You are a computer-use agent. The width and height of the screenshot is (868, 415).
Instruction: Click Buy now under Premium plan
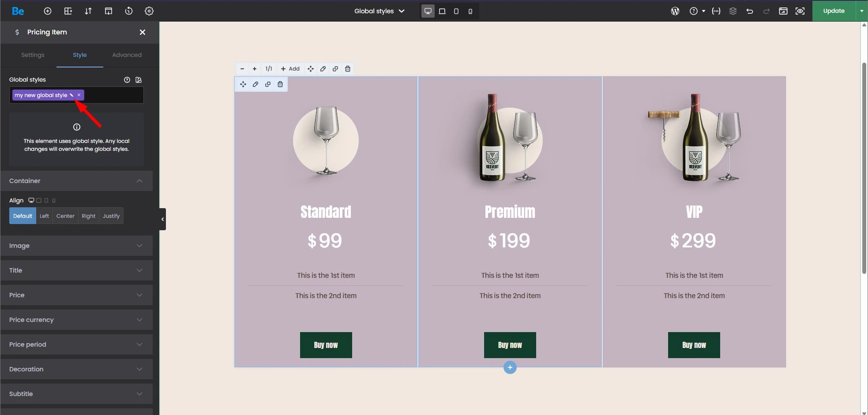point(510,345)
